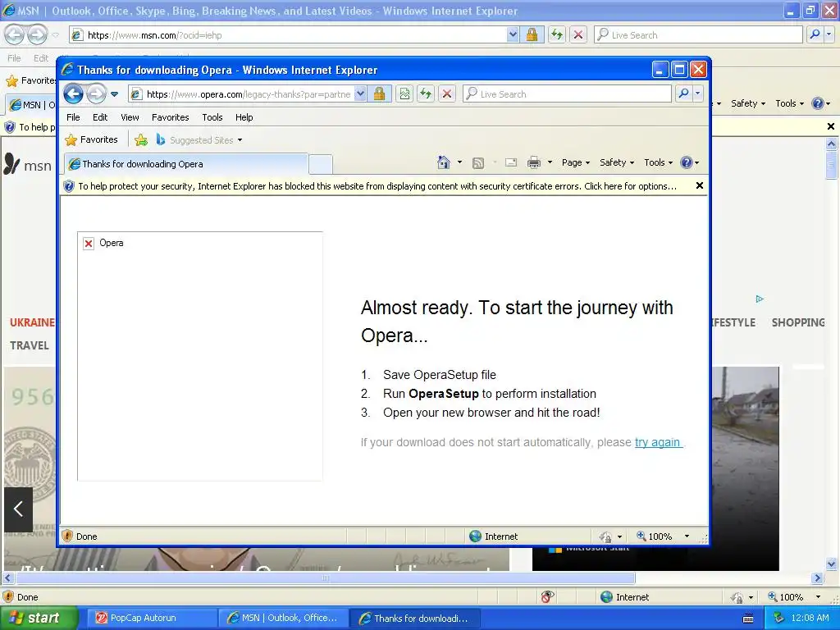Click Internet zone in the Opera window status bar
The width and height of the screenshot is (840, 630).
point(493,536)
